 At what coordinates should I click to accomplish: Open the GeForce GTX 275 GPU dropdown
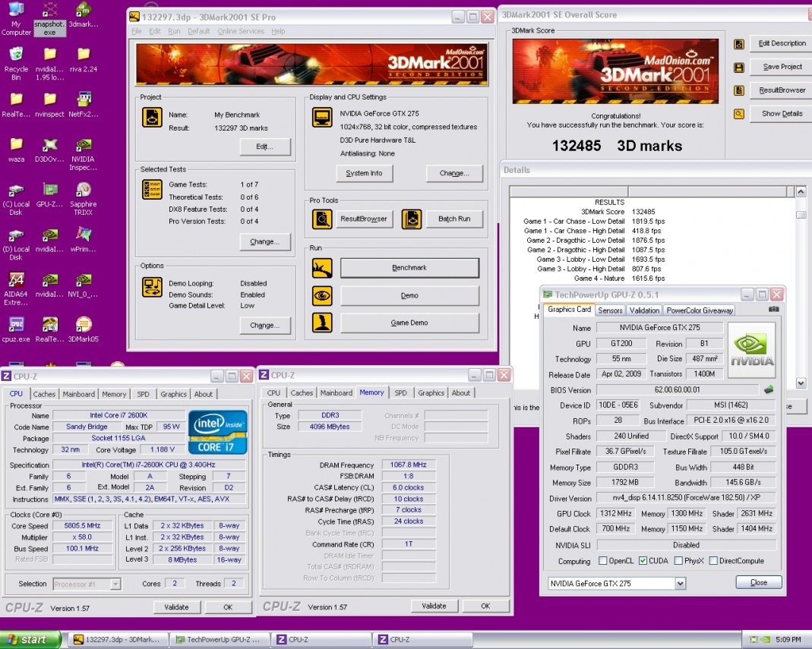[680, 584]
